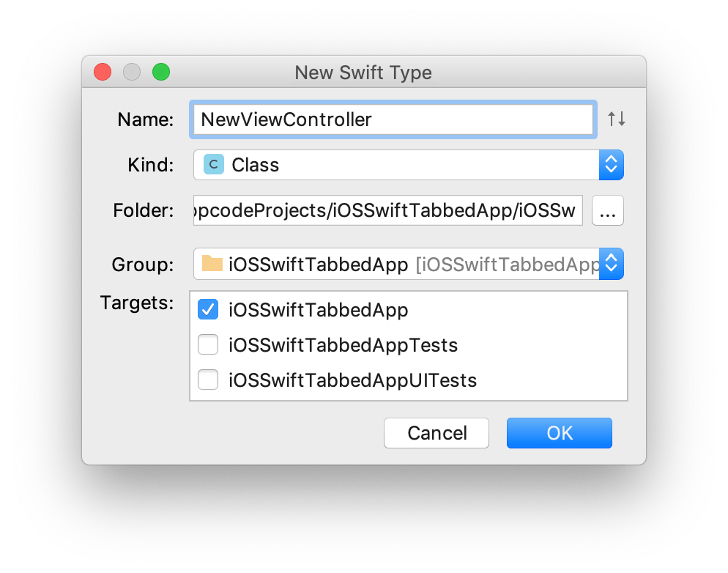Click the blue chevron on Kind selector

point(611,165)
